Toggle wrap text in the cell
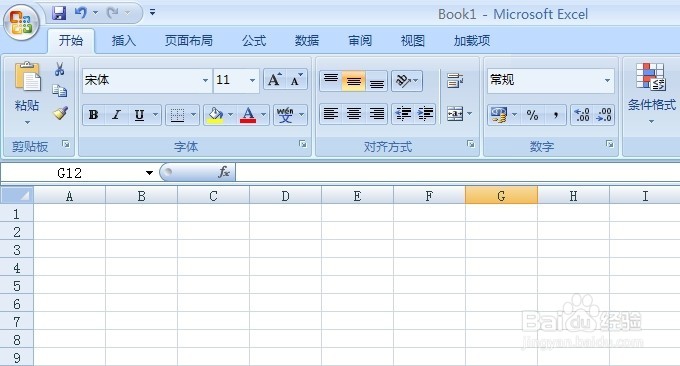Image resolution: width=680 pixels, height=366 pixels. pyautogui.click(x=455, y=81)
